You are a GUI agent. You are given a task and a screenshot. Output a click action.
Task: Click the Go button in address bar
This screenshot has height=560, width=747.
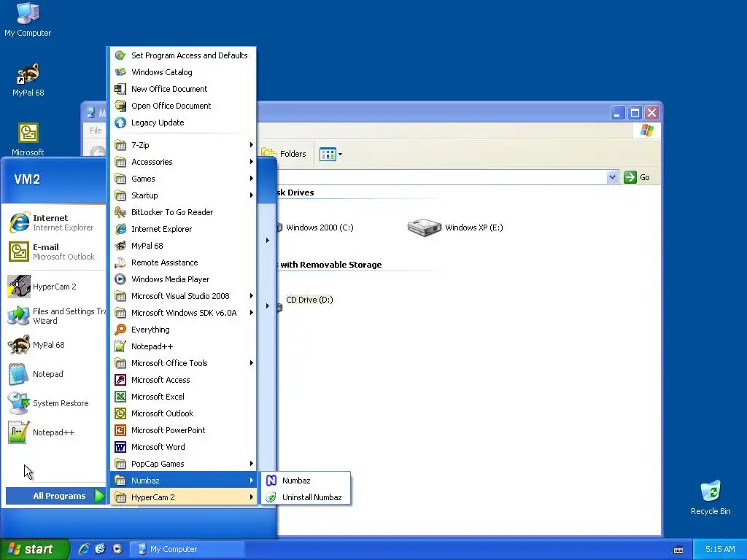pos(637,177)
